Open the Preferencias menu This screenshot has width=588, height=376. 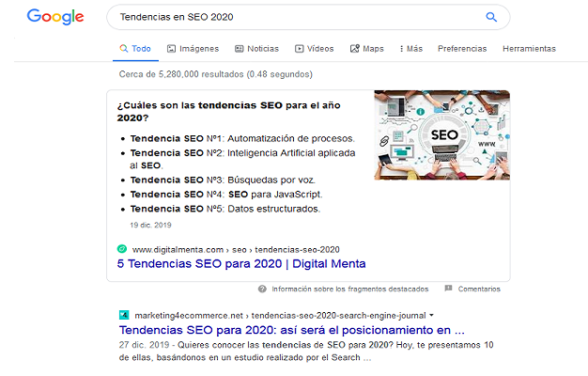point(462,48)
